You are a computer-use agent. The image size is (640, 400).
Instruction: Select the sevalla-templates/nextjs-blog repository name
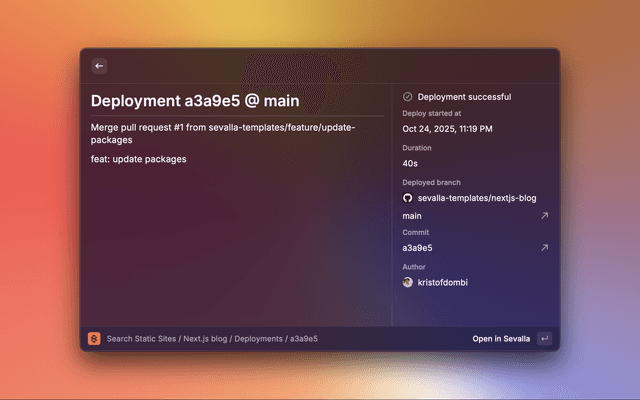(469, 198)
